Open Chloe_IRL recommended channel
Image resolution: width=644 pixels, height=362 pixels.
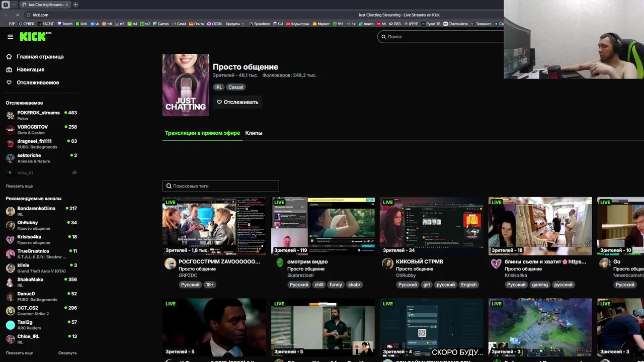click(x=41, y=339)
